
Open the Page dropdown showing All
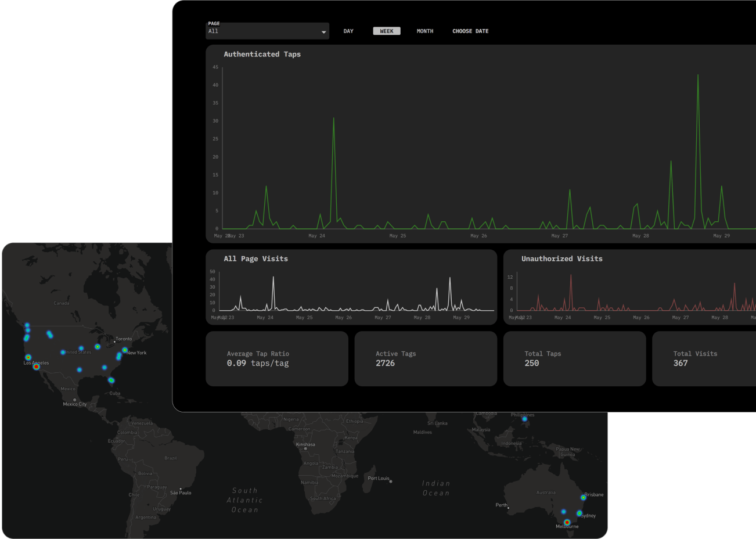(267, 31)
